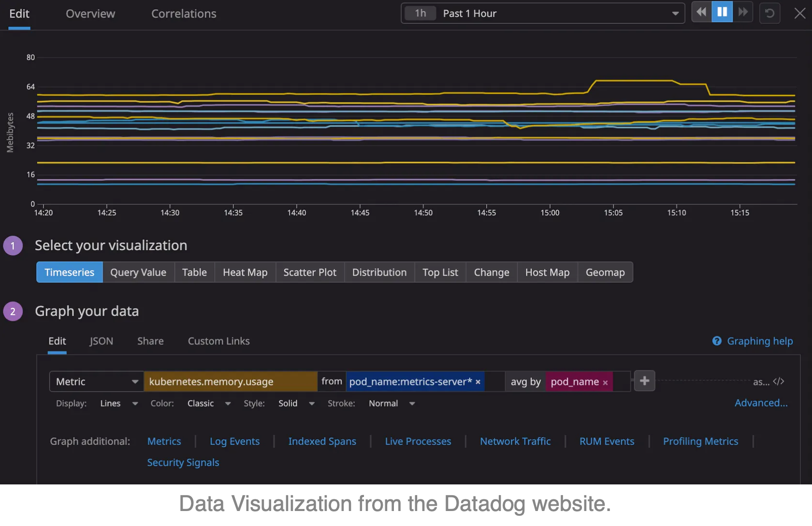Open the Advanced... options link
This screenshot has height=526, width=812.
point(761,403)
